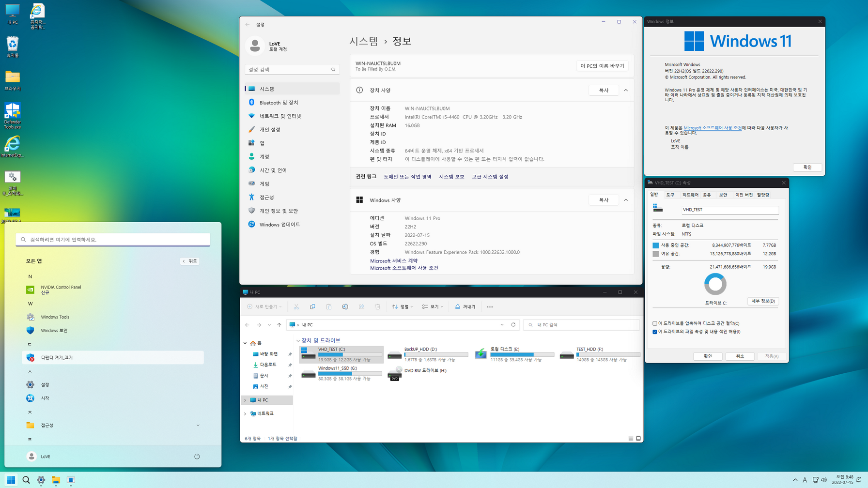
Task: Open NVIDIA Control Panel from app list
Action: coord(113,290)
